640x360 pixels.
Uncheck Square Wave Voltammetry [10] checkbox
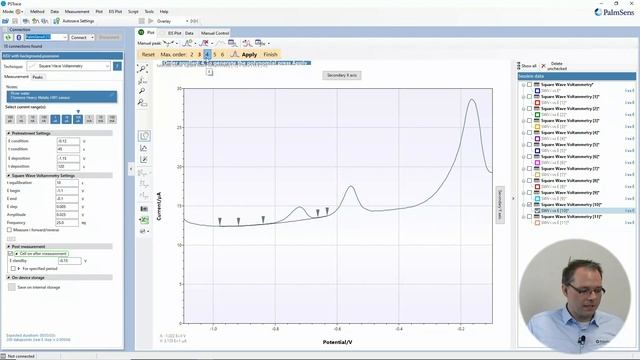529,204
